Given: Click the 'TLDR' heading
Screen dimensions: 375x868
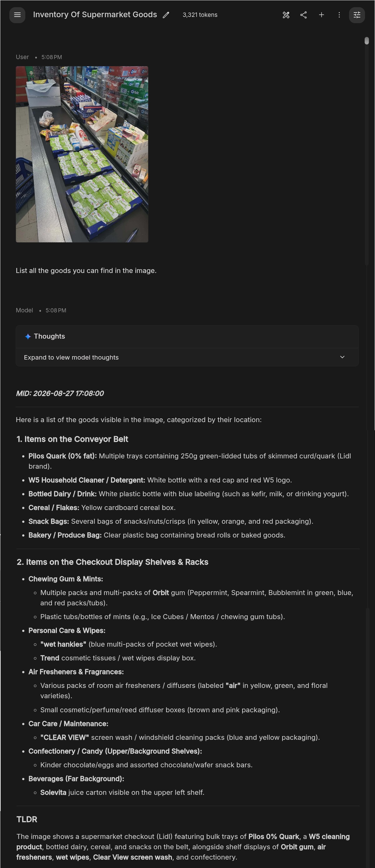Looking at the screenshot, I should click(27, 819).
